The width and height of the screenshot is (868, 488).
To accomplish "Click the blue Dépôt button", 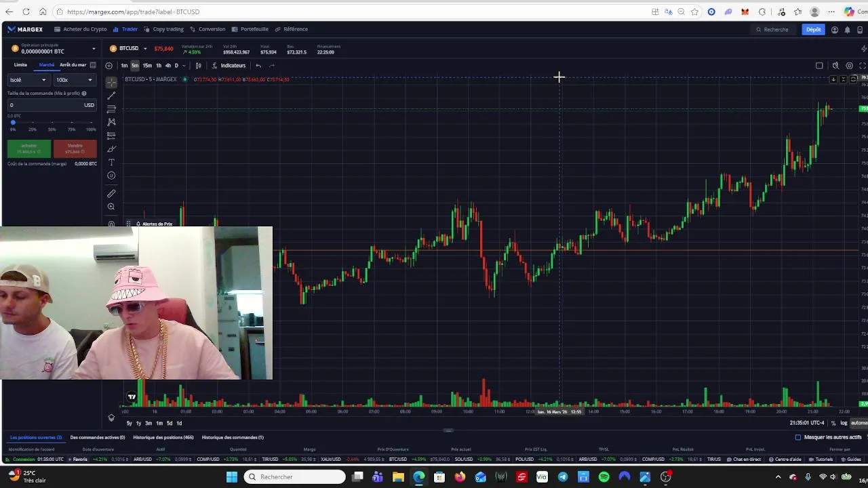I will pos(813,30).
